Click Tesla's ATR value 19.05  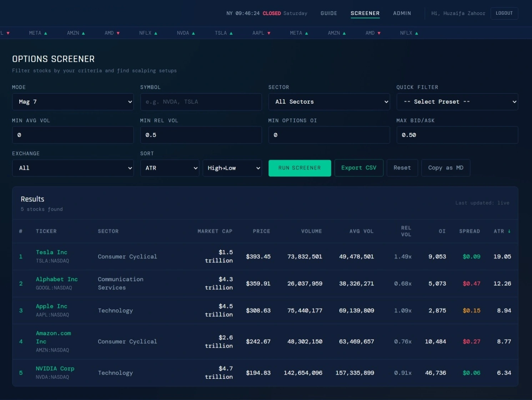click(x=502, y=256)
